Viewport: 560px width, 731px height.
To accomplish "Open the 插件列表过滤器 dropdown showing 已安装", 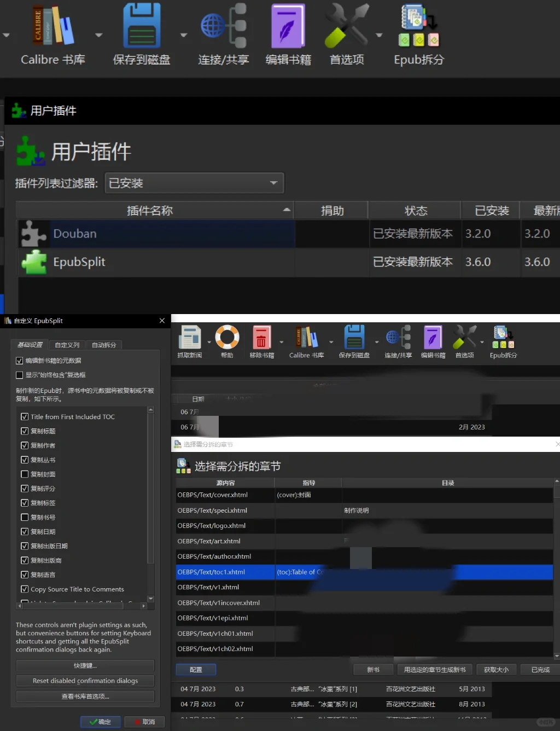I will (x=194, y=183).
